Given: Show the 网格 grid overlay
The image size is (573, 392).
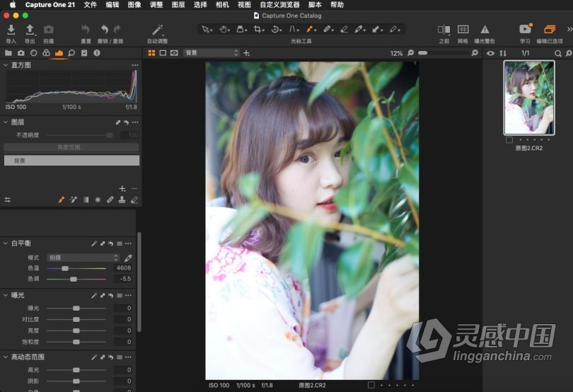Looking at the screenshot, I should 463,29.
